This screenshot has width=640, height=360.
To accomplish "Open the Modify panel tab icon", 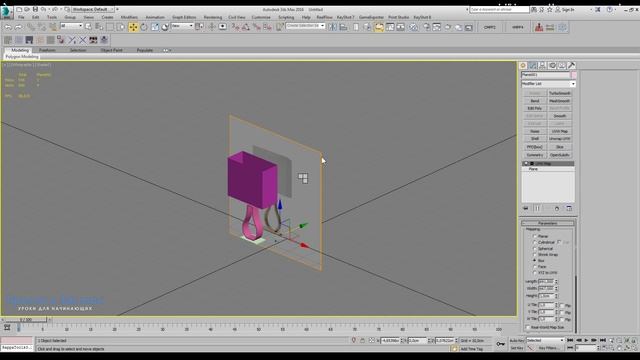I will click(x=533, y=65).
